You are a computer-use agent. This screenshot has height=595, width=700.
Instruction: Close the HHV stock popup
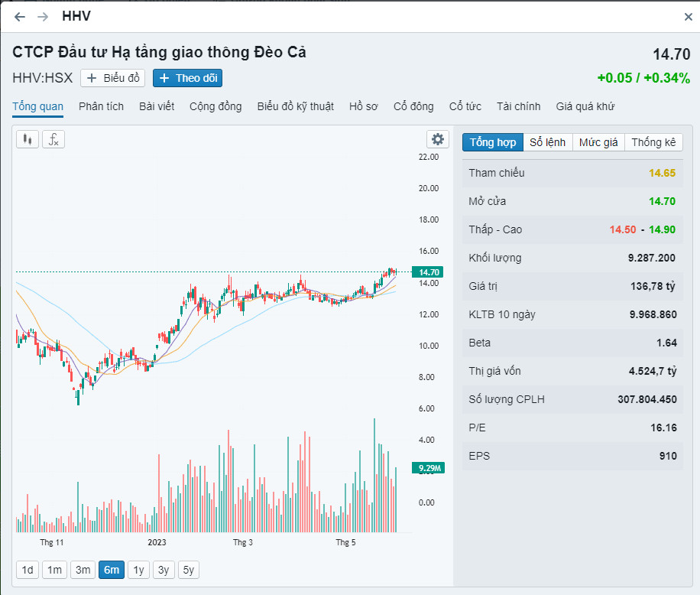tap(688, 17)
